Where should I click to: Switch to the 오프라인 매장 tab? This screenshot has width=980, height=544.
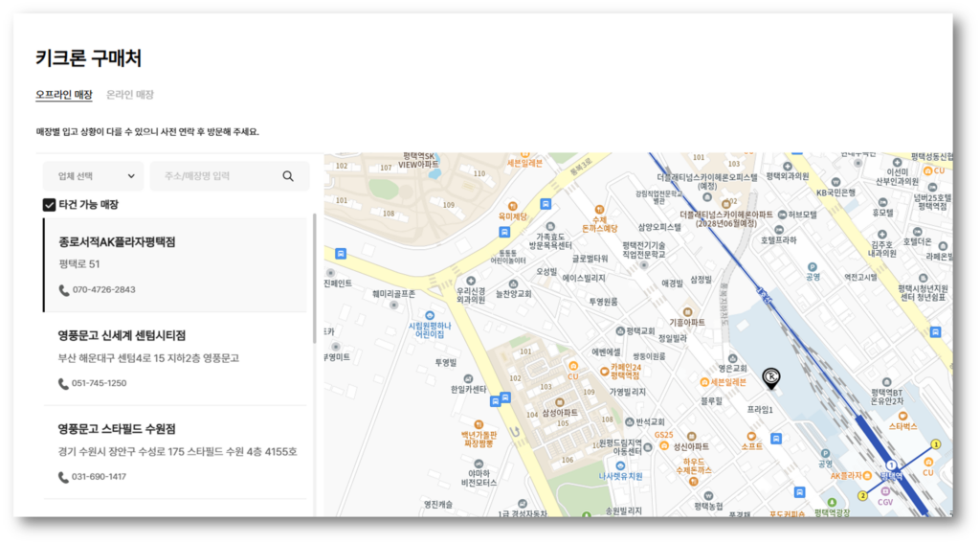(63, 95)
